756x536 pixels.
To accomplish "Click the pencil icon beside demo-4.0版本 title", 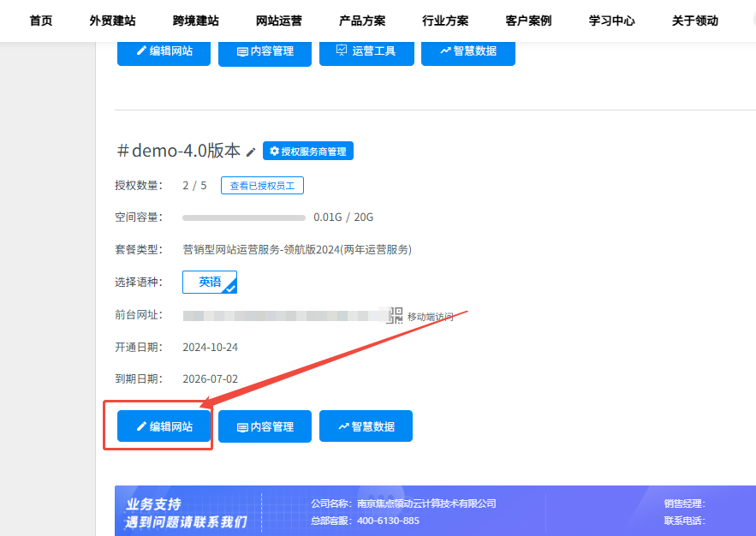I will coord(251,151).
